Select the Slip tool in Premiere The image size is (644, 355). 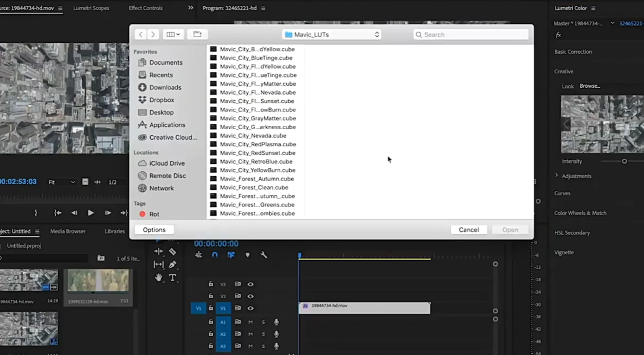click(x=158, y=264)
